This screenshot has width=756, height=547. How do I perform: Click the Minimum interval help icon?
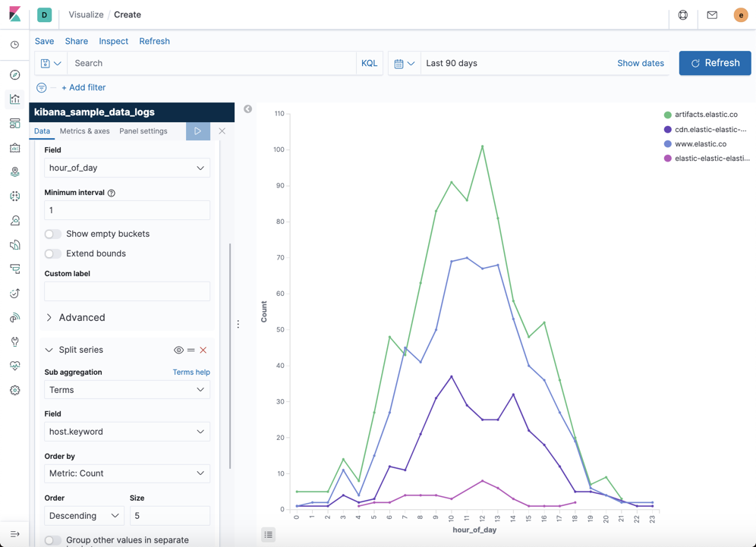112,193
